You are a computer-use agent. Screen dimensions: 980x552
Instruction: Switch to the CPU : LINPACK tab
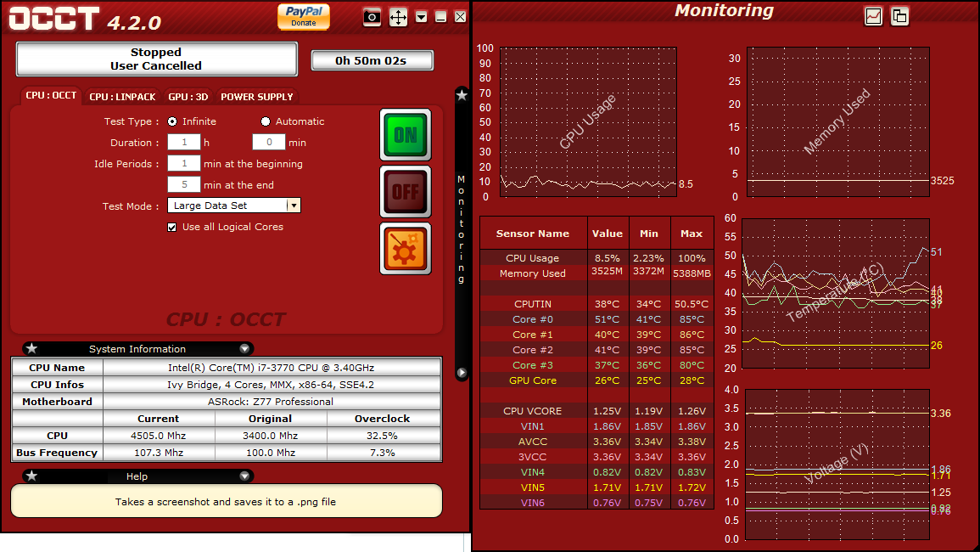click(122, 97)
